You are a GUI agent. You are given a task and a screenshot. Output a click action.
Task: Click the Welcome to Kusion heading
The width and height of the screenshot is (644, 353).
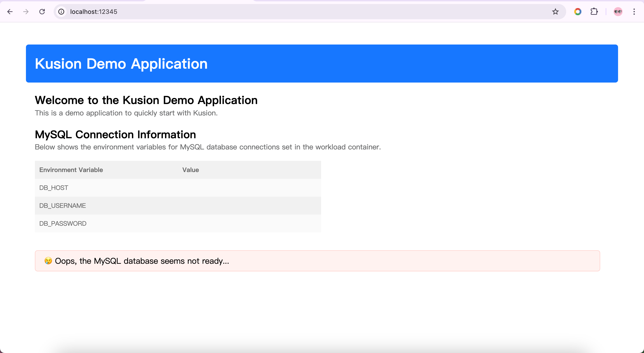point(146,100)
